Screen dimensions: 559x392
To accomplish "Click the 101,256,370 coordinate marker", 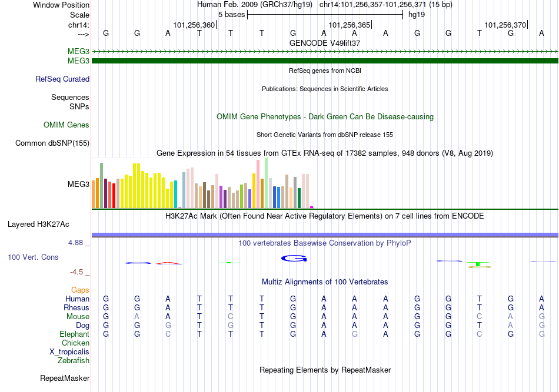I will pyautogui.click(x=505, y=25).
